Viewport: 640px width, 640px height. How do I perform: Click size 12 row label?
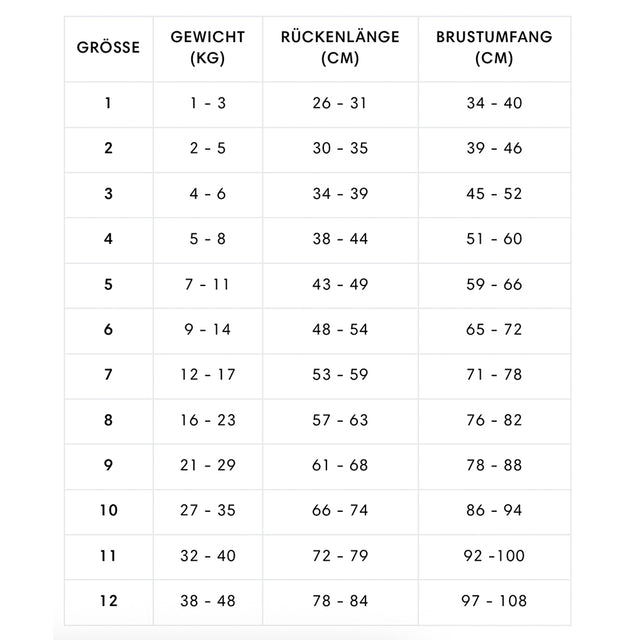[x=108, y=601]
